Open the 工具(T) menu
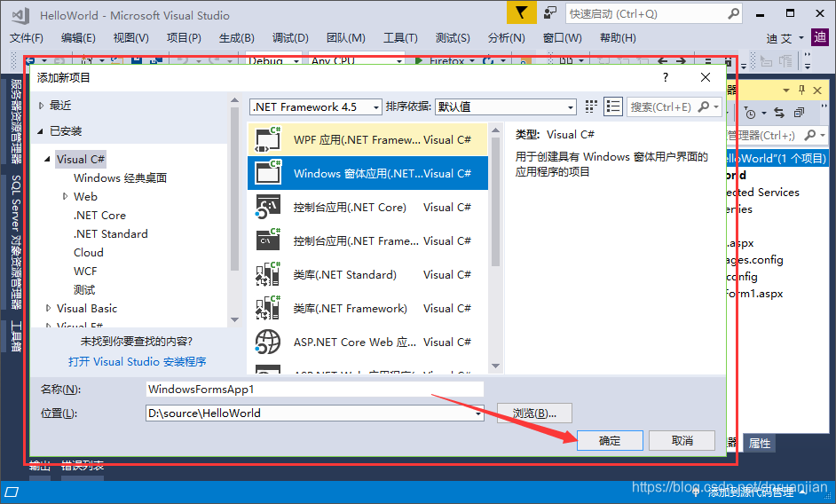The image size is (836, 504). click(400, 38)
